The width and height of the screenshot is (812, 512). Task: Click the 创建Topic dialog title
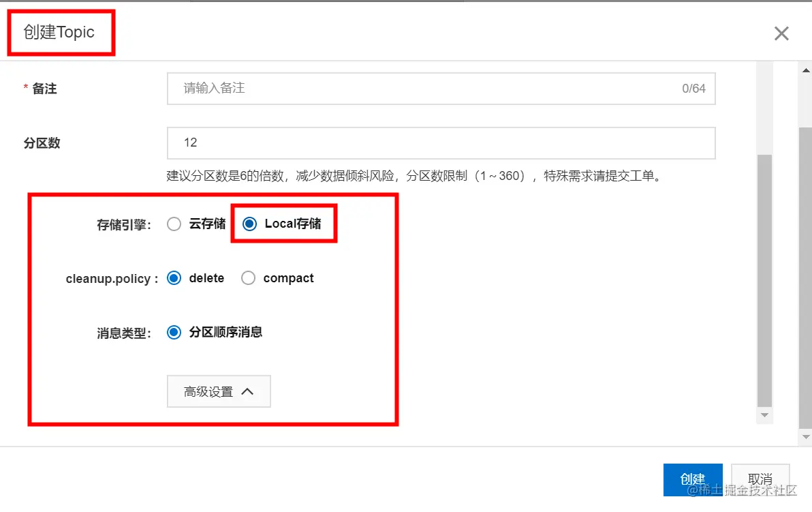(x=59, y=32)
